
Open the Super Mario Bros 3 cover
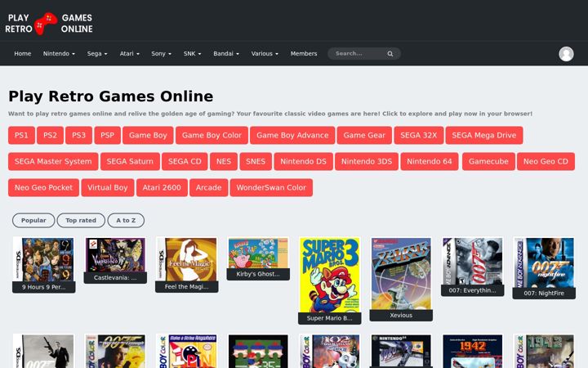(x=330, y=275)
